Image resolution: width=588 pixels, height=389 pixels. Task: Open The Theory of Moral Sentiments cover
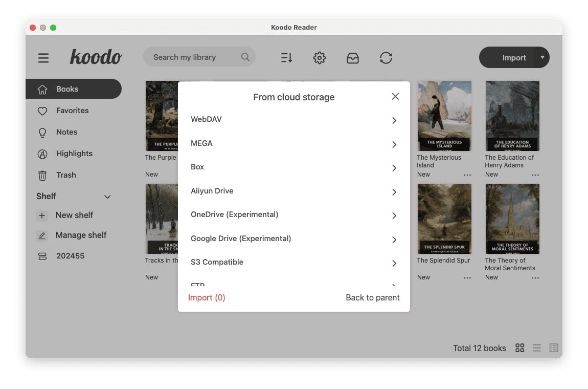pos(512,219)
